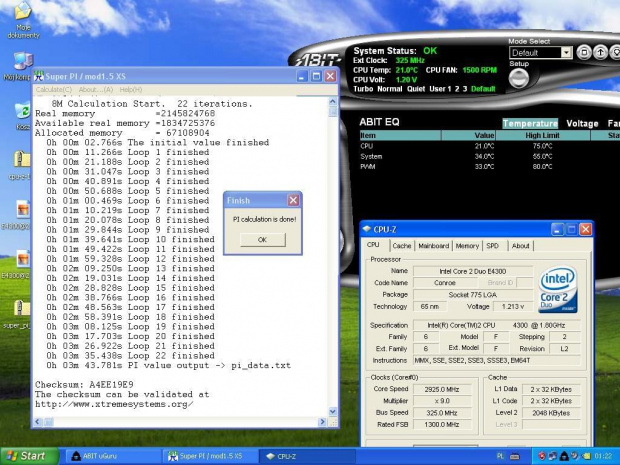Click CPU high limit value 75.0°C
The width and height of the screenshot is (620, 465).
(x=542, y=146)
